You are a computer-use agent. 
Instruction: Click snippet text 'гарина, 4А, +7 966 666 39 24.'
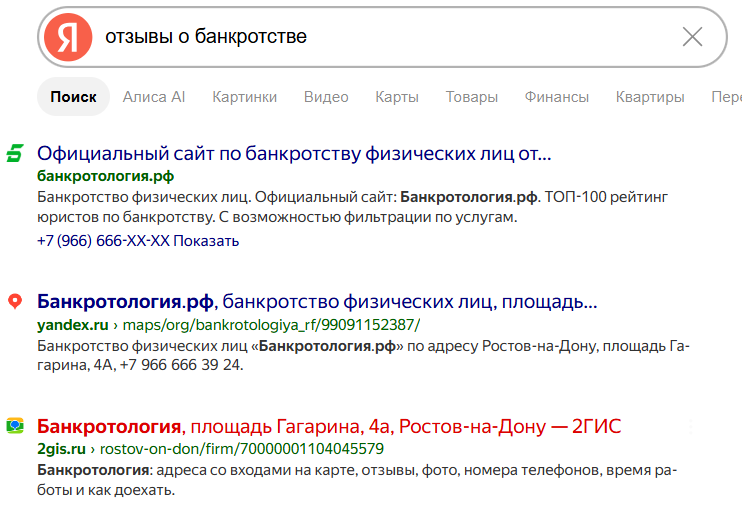(141, 365)
